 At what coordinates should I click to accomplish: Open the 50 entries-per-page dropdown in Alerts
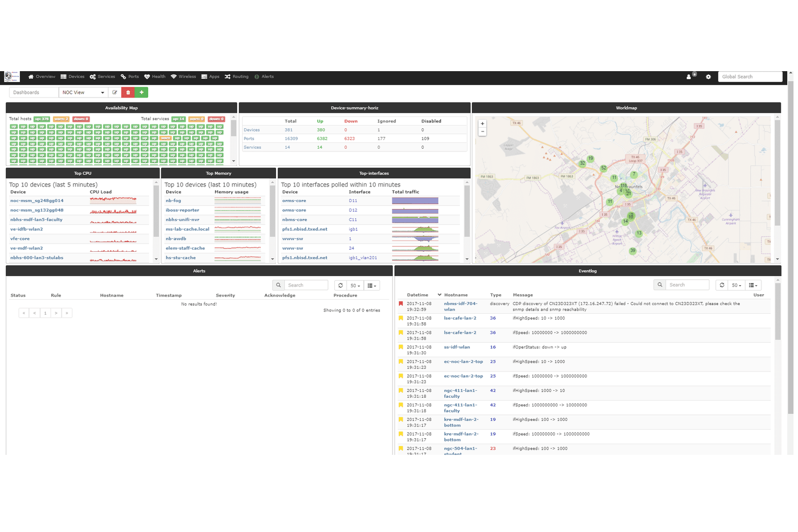[x=354, y=285]
